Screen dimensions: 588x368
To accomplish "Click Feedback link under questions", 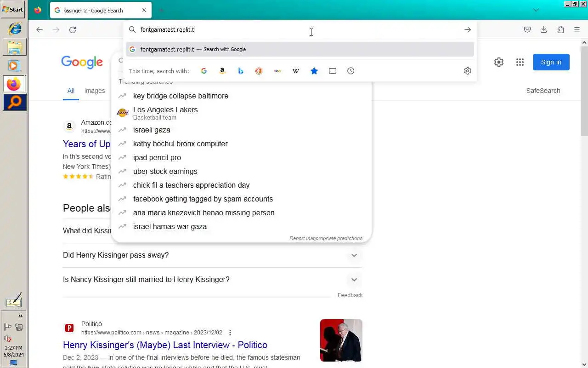I will coord(350,295).
